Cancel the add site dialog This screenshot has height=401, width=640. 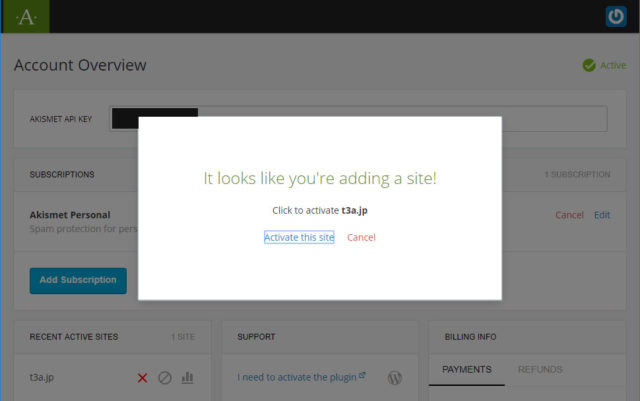pos(361,237)
